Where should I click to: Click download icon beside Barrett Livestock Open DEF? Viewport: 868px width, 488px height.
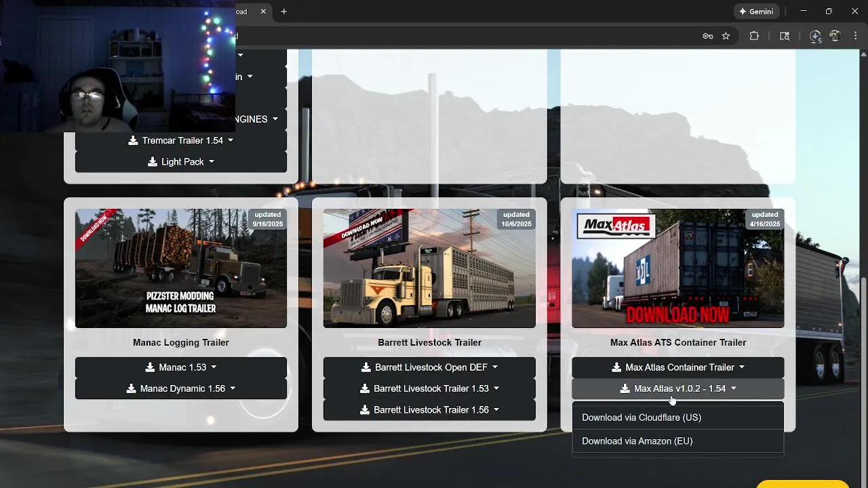point(366,367)
